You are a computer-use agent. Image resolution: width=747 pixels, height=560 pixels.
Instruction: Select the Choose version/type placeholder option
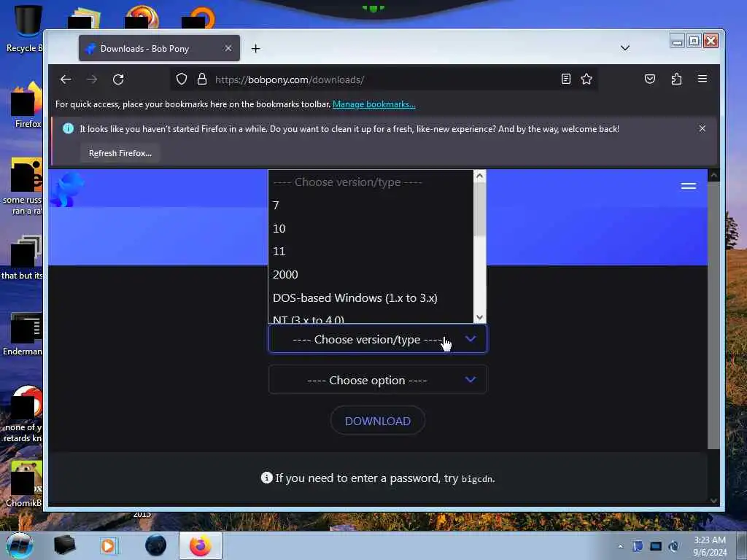point(371,182)
